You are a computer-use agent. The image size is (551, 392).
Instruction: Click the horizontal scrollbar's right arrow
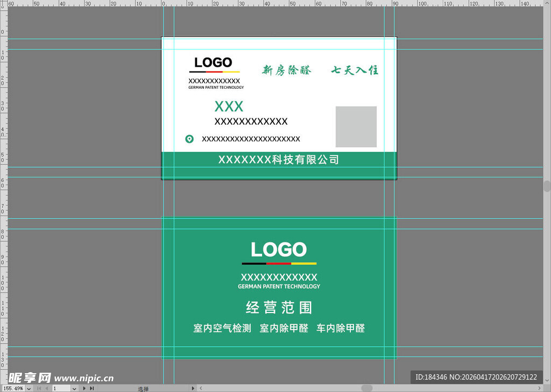pyautogui.click(x=539, y=388)
